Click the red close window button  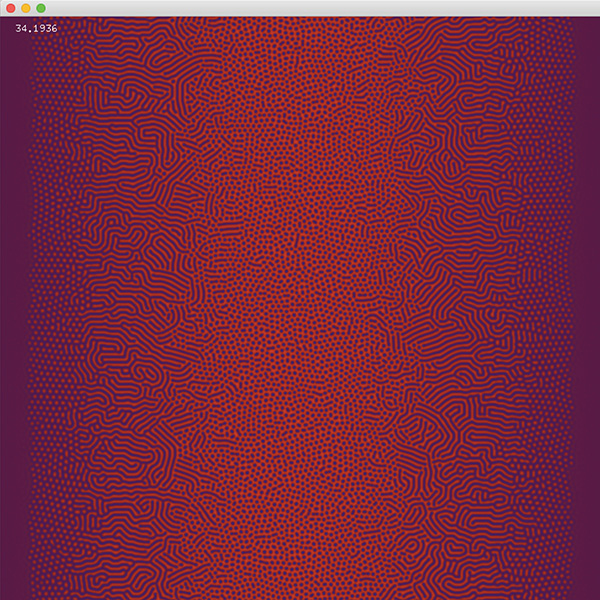point(10,8)
